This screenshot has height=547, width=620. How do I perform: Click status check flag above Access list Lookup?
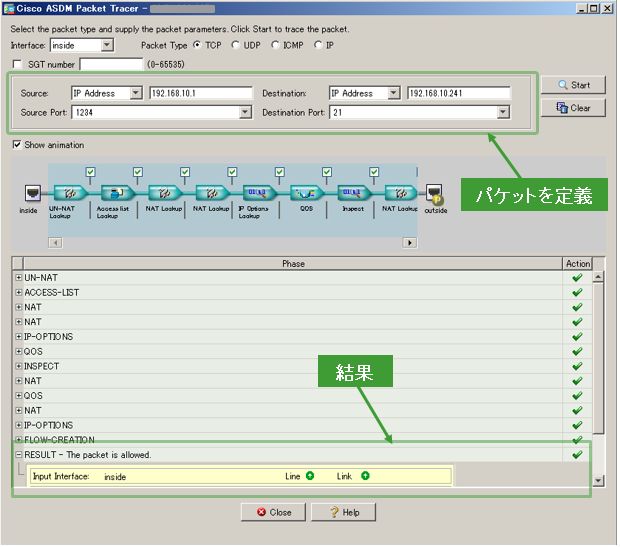coord(138,172)
